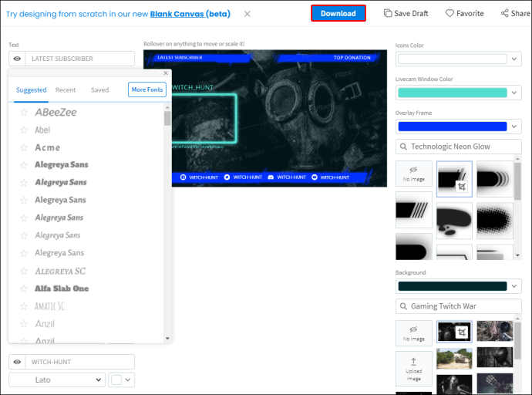Switch to the Suggested fonts tab
The height and width of the screenshot is (395, 532).
coord(31,90)
